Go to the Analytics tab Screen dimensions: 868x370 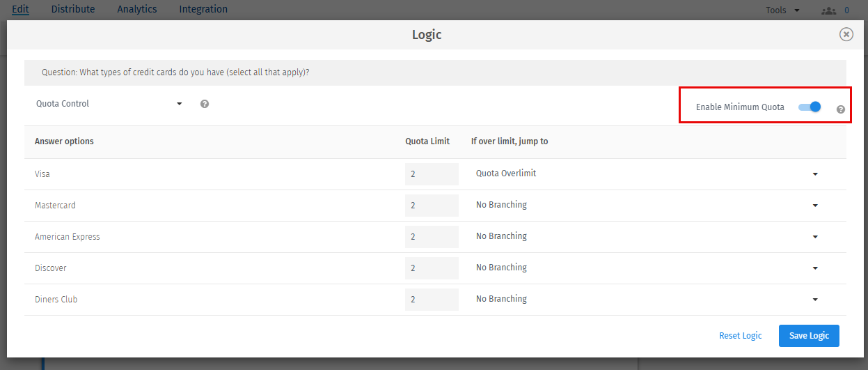pos(137,10)
